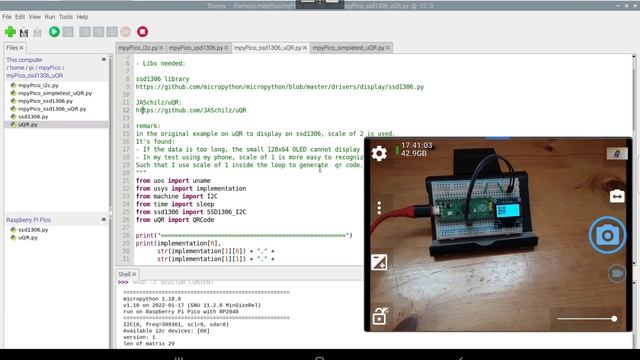The image size is (640, 360).
Task: Select the mpyPico_ssd1306_uQR.py editor tab
Action: point(268,48)
